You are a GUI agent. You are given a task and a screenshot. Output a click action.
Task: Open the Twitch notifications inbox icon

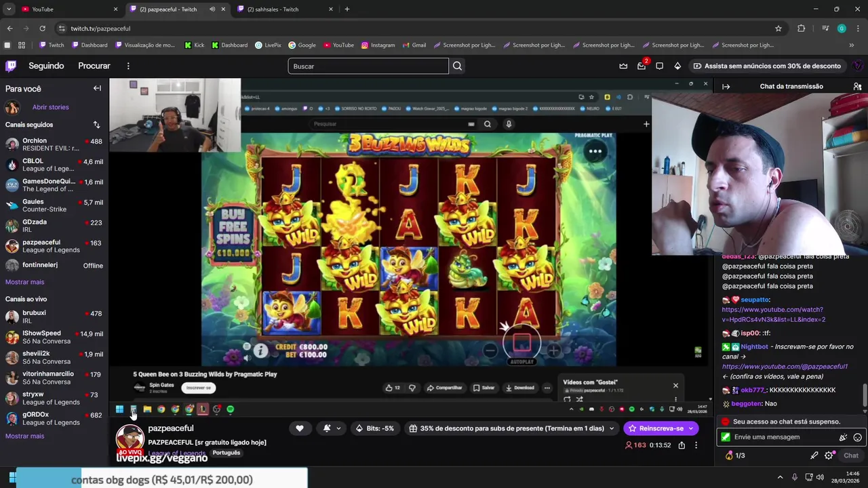tap(642, 66)
